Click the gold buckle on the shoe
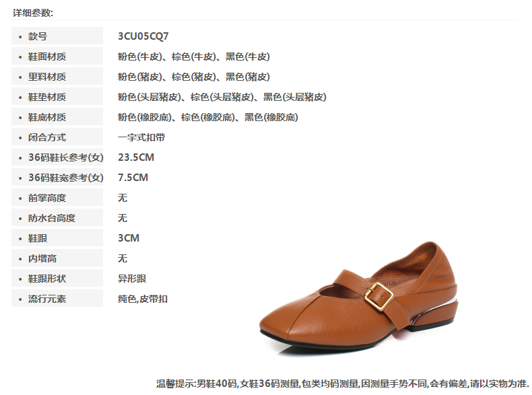The width and height of the screenshot is (532, 395). point(379,296)
